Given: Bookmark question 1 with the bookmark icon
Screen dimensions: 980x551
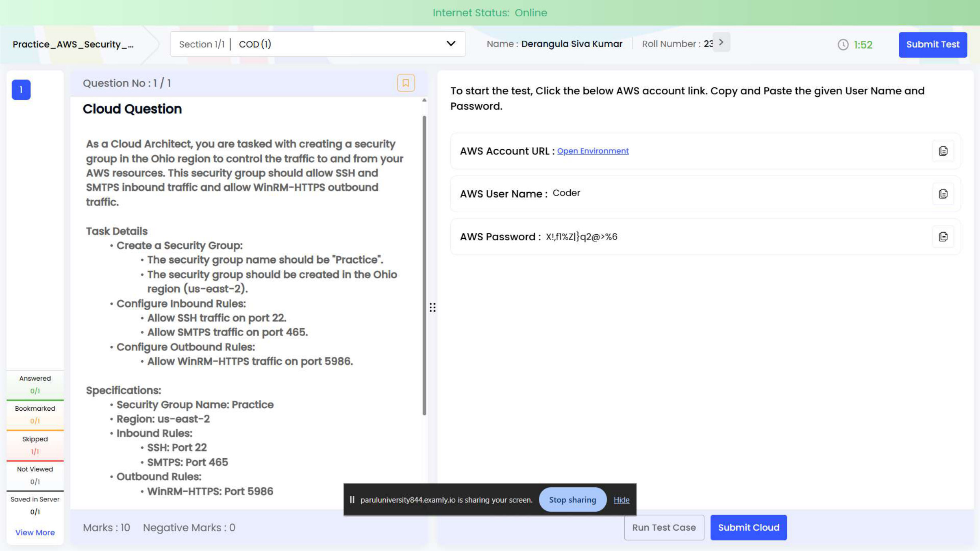Looking at the screenshot, I should tap(405, 83).
